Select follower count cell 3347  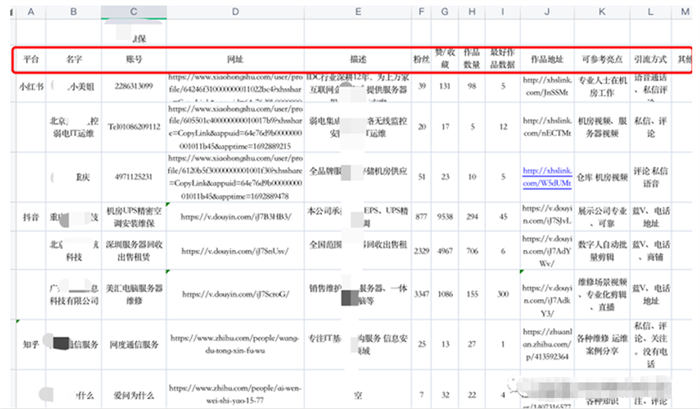[421, 294]
